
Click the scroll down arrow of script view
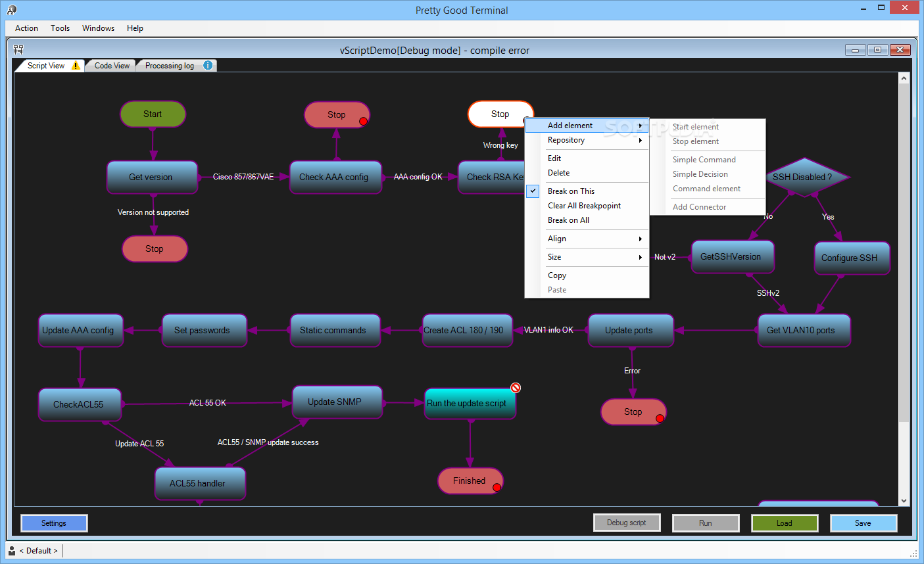pos(904,501)
